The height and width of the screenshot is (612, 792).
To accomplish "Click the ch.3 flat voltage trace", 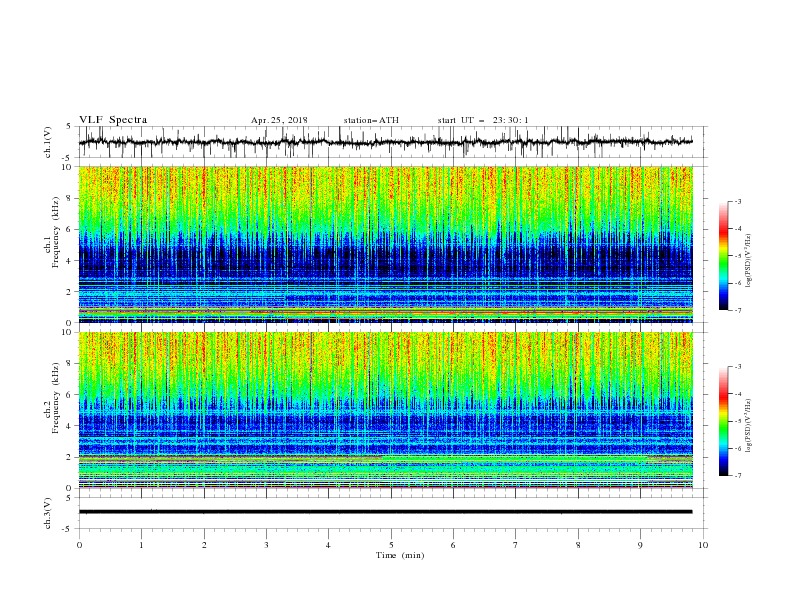I will click(x=385, y=512).
